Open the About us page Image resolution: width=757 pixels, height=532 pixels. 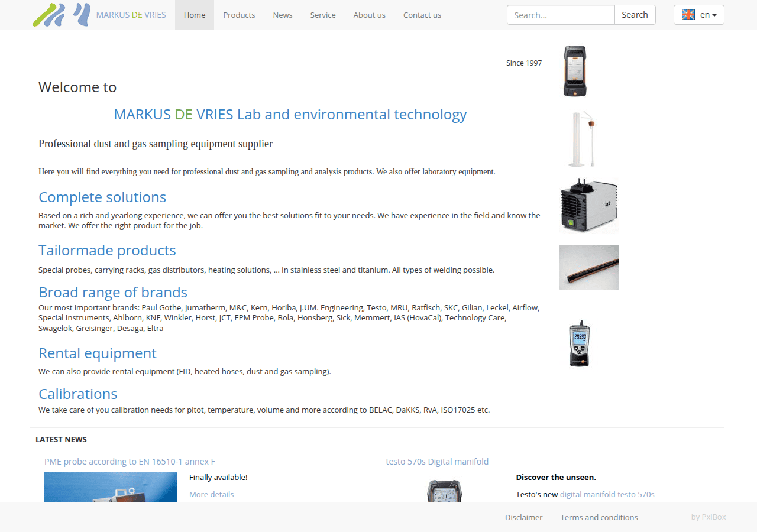click(x=370, y=15)
